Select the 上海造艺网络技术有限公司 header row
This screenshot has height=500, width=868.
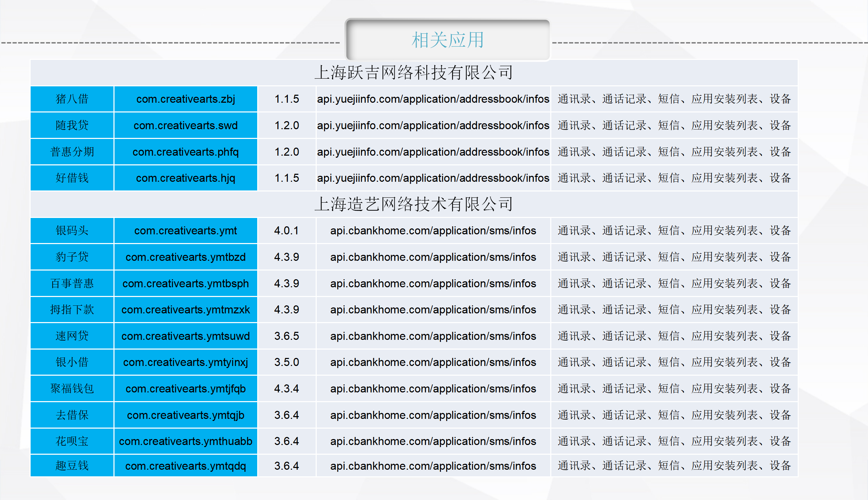[x=413, y=204]
